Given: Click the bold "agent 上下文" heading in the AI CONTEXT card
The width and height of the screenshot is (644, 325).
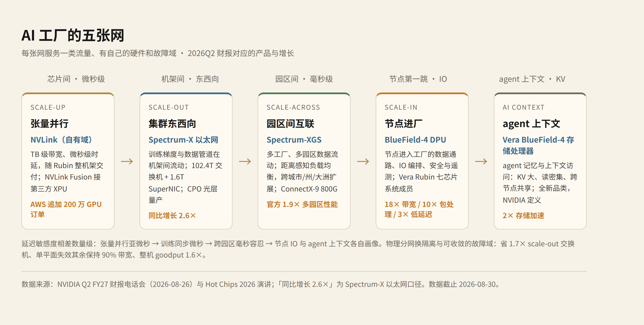Looking at the screenshot, I should pos(531,124).
